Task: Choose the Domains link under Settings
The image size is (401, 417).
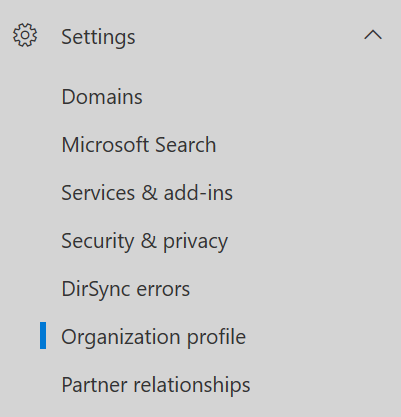Action: click(102, 97)
